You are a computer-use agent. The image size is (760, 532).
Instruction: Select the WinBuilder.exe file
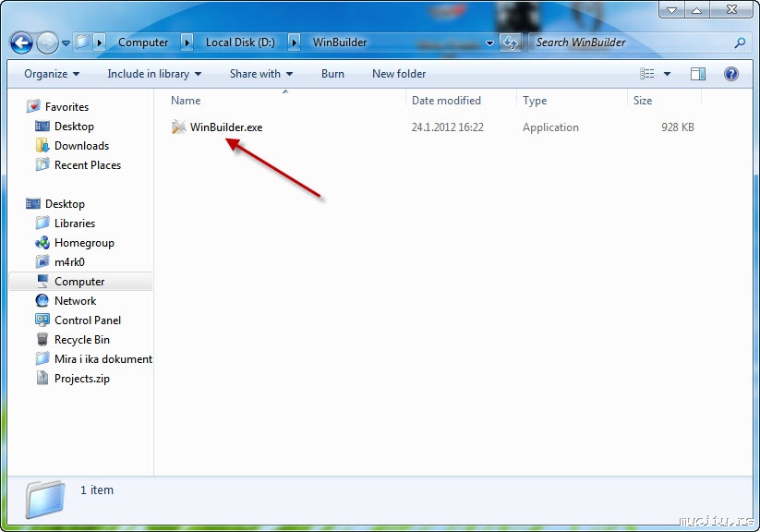pyautogui.click(x=226, y=127)
